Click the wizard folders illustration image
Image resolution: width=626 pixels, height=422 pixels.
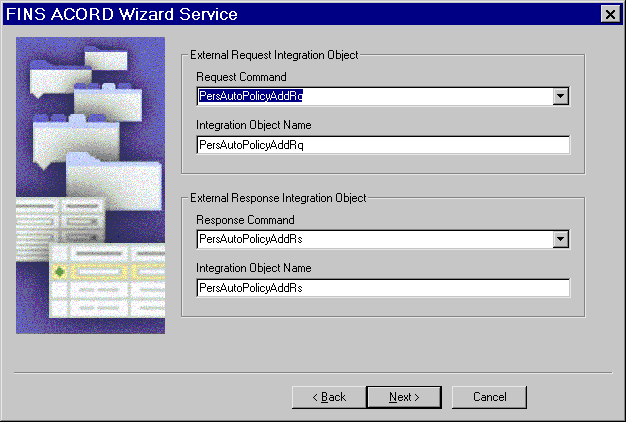(91, 185)
